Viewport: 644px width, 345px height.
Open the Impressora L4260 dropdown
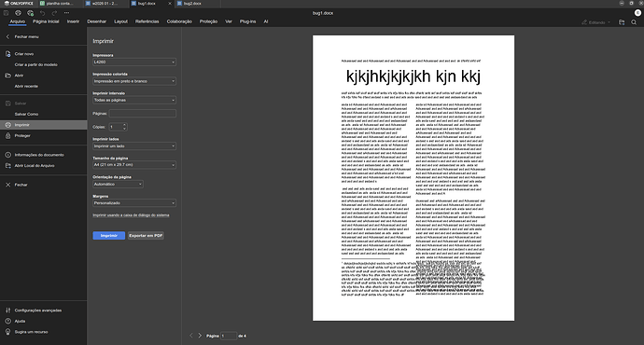click(x=134, y=62)
